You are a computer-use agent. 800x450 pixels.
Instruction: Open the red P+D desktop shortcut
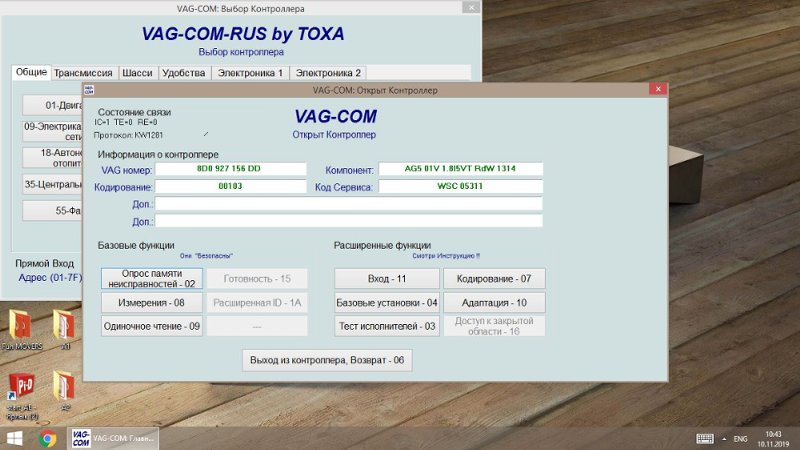pyautogui.click(x=21, y=396)
